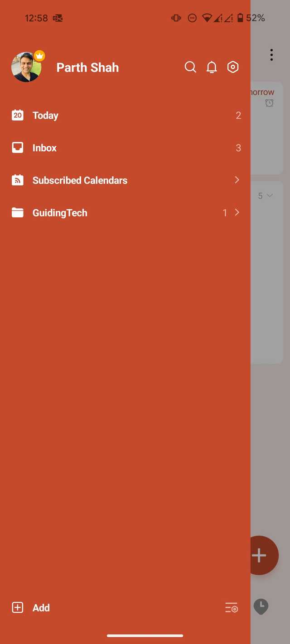Tap the GuidingTech folder icon
The height and width of the screenshot is (644, 290).
tap(18, 212)
